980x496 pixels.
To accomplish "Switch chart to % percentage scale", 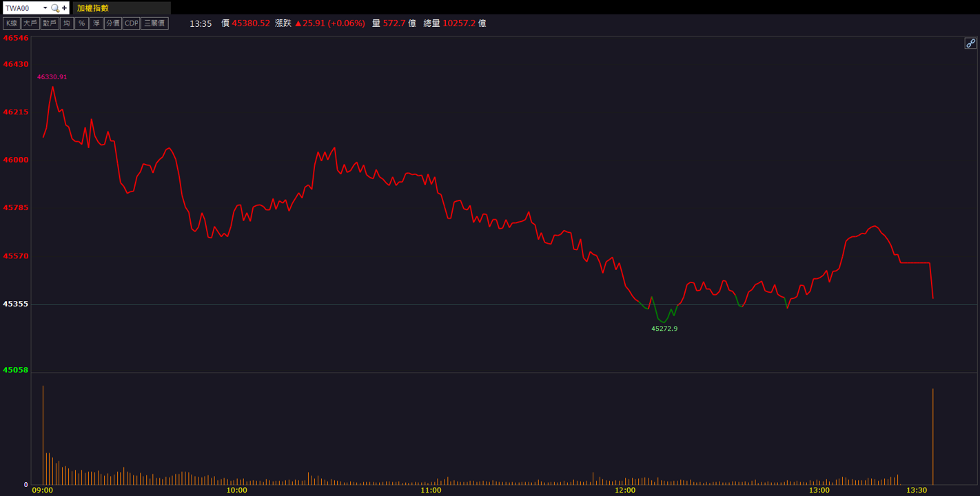I will (x=81, y=23).
